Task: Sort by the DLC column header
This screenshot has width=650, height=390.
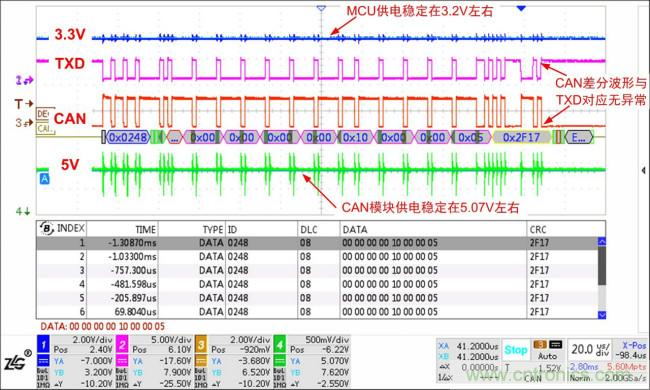Action: [x=310, y=229]
